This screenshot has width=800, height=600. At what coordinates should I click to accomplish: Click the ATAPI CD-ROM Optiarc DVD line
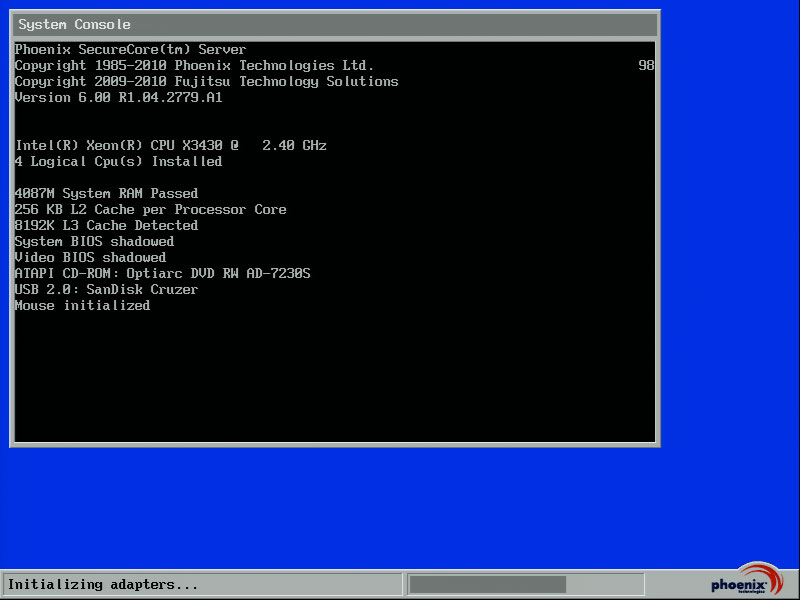tap(162, 273)
